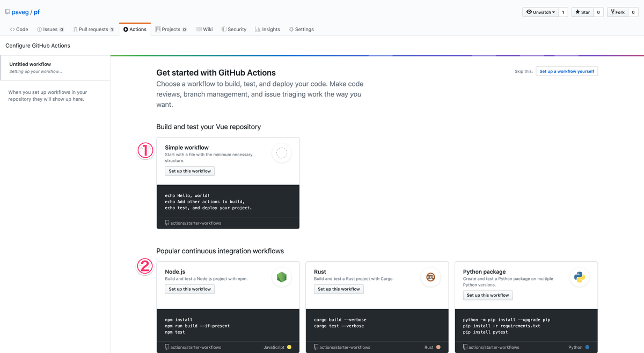Click the Rust gear logo icon

coord(430,277)
